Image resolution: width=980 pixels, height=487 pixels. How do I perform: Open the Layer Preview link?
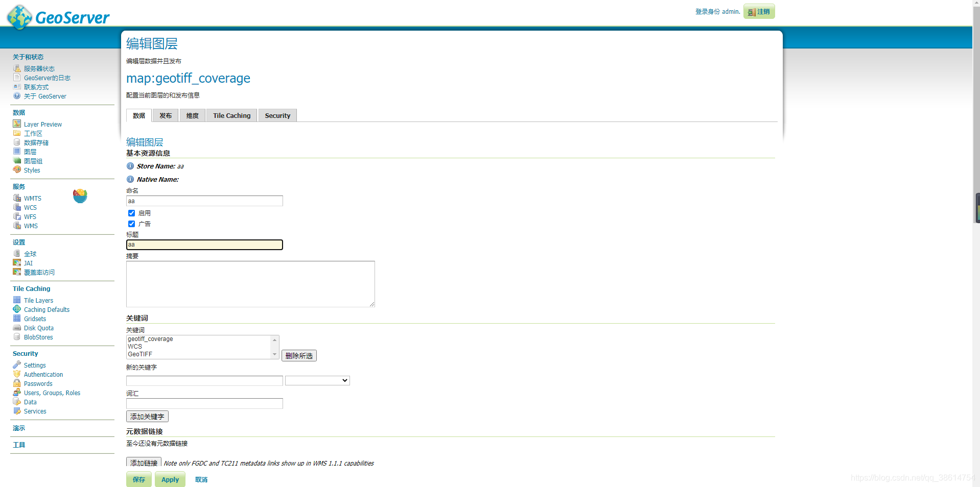43,124
